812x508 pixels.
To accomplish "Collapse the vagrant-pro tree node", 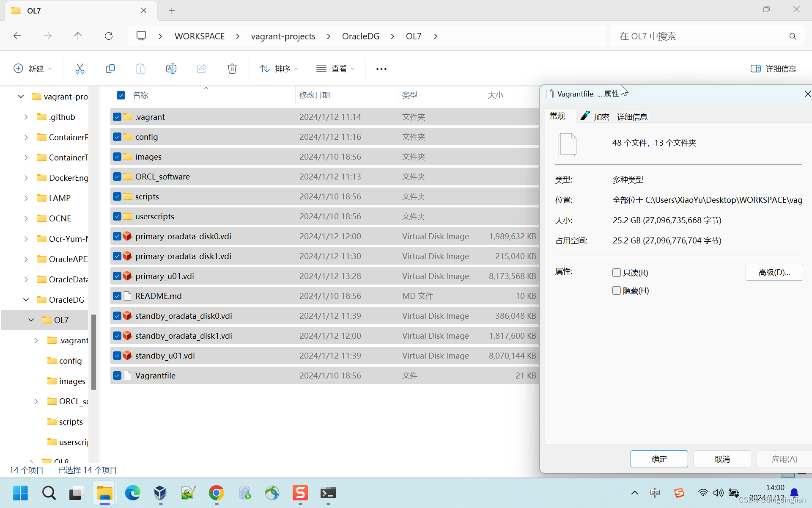I will (21, 97).
